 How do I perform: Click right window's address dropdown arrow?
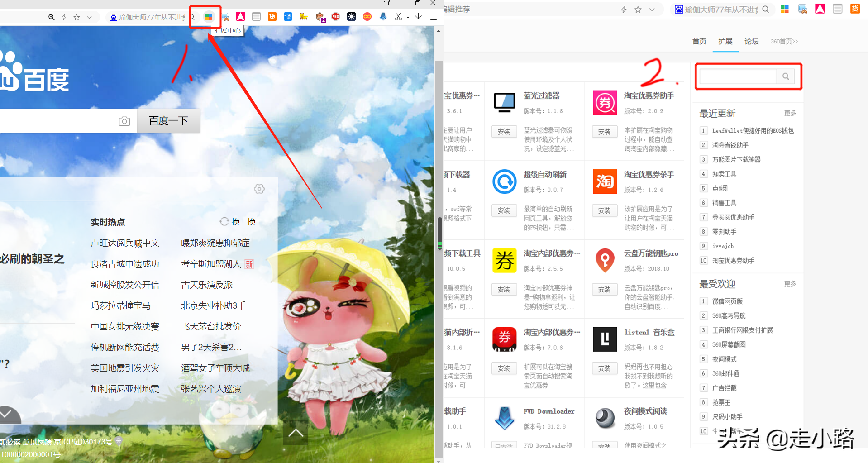[x=652, y=10]
